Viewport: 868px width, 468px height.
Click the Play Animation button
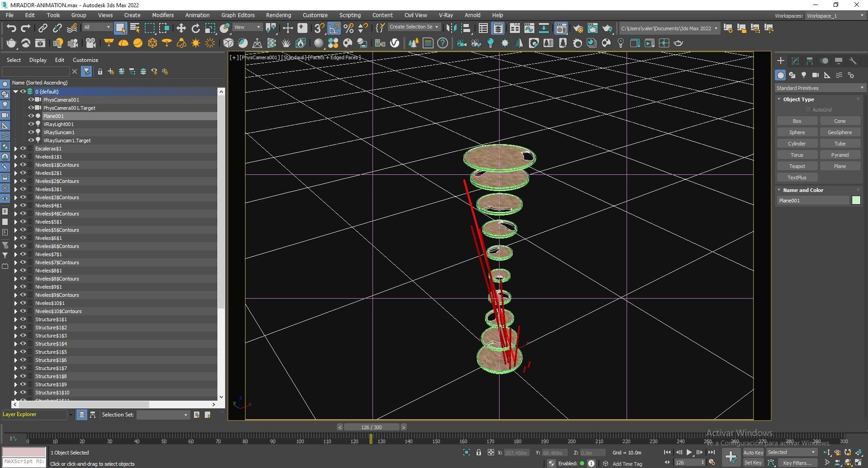pos(689,452)
